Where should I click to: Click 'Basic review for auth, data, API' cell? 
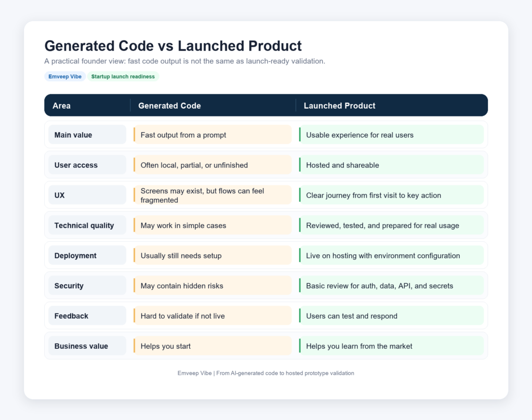coord(391,285)
